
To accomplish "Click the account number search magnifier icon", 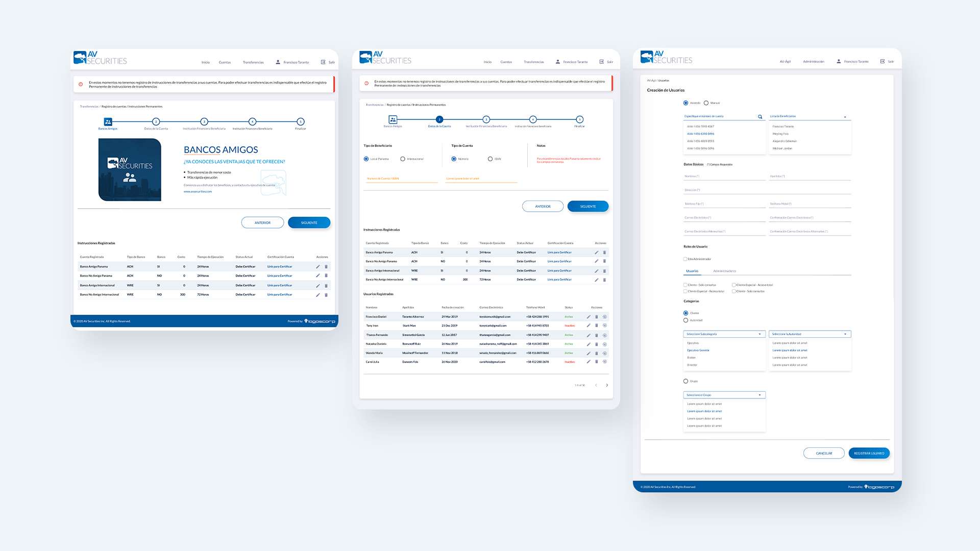I will click(760, 117).
